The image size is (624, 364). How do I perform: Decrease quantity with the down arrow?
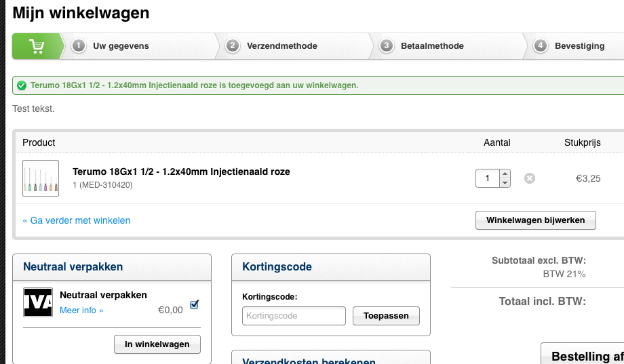coord(505,183)
